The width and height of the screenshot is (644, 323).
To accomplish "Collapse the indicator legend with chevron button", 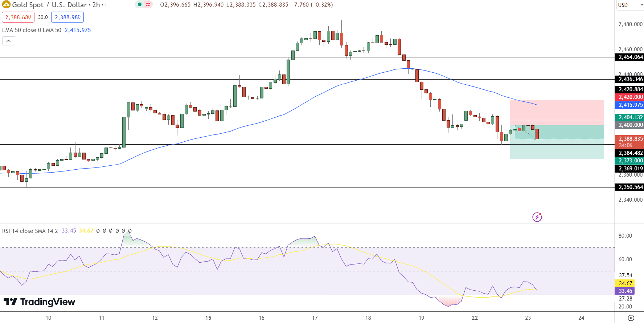I will (x=9, y=41).
